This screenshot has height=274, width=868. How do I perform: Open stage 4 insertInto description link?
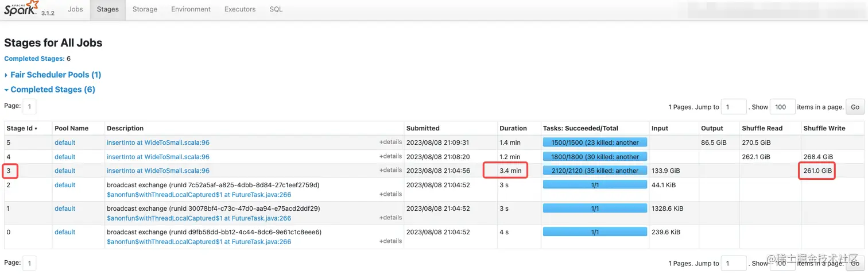click(x=158, y=157)
